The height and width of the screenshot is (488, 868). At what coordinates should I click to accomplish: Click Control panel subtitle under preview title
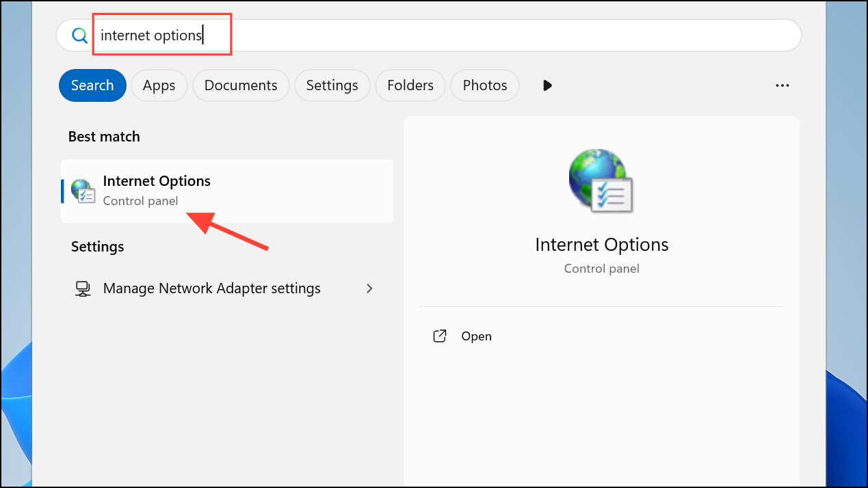(x=602, y=269)
